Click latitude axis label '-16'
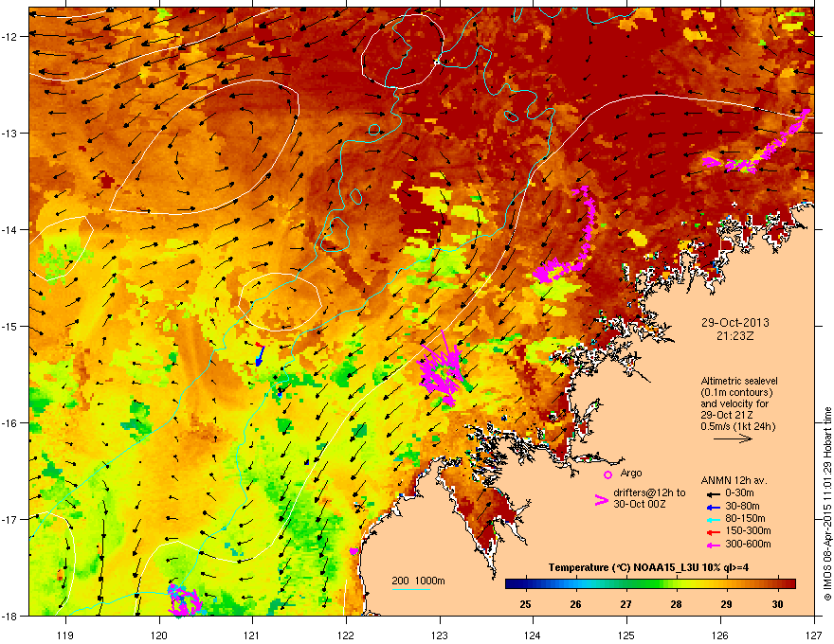The height and width of the screenshot is (644, 834). 9,423
